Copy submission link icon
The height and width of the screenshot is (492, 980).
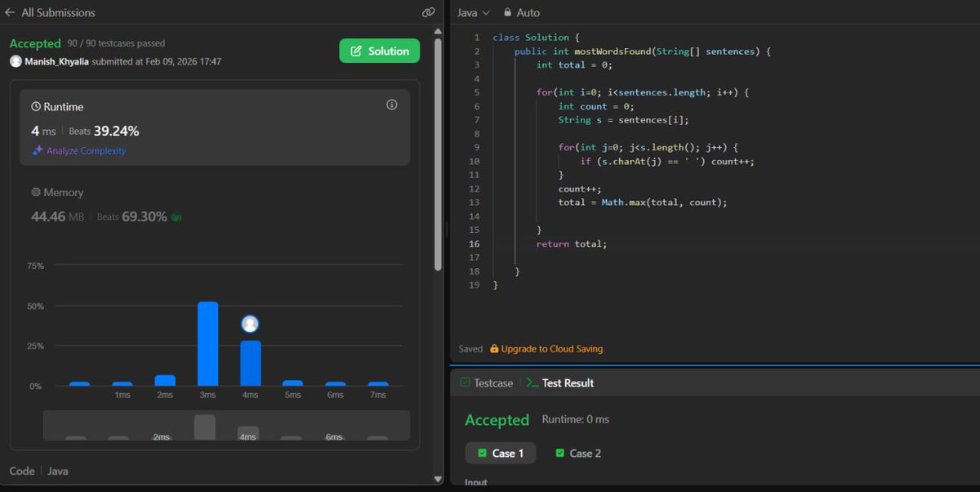[x=428, y=12]
